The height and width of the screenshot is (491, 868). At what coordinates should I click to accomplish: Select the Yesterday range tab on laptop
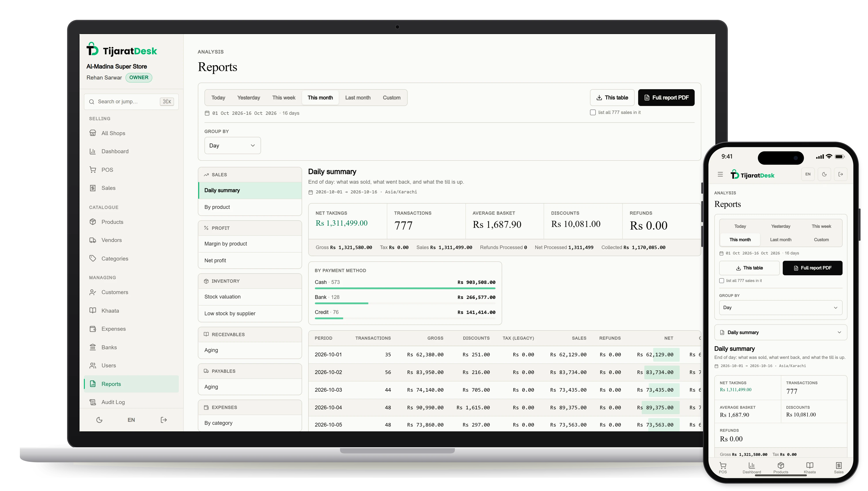point(249,98)
